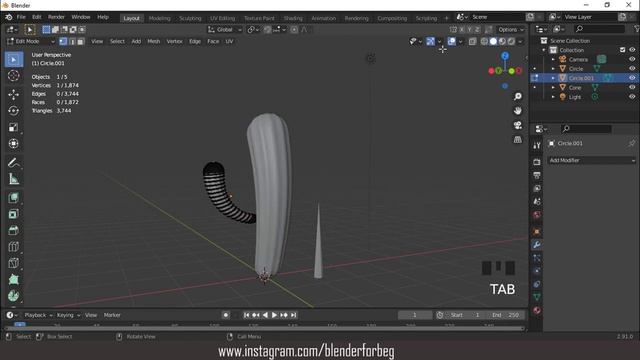The height and width of the screenshot is (360, 640).
Task: Open the Edit Mode dropdown
Action: tap(31, 41)
